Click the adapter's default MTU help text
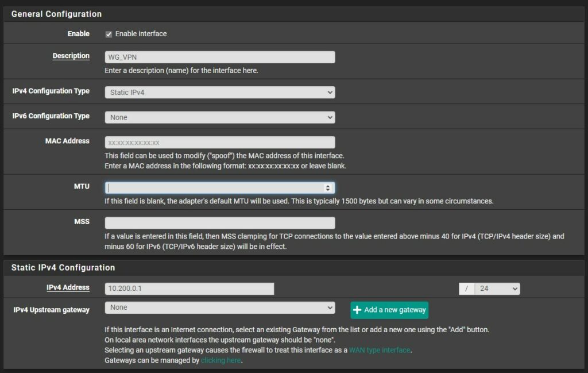 [x=299, y=201]
